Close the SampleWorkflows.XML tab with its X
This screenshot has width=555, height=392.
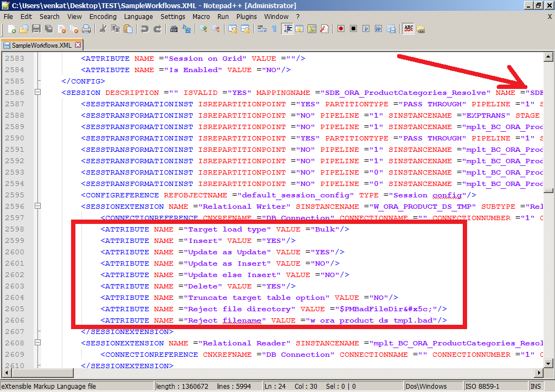point(78,45)
